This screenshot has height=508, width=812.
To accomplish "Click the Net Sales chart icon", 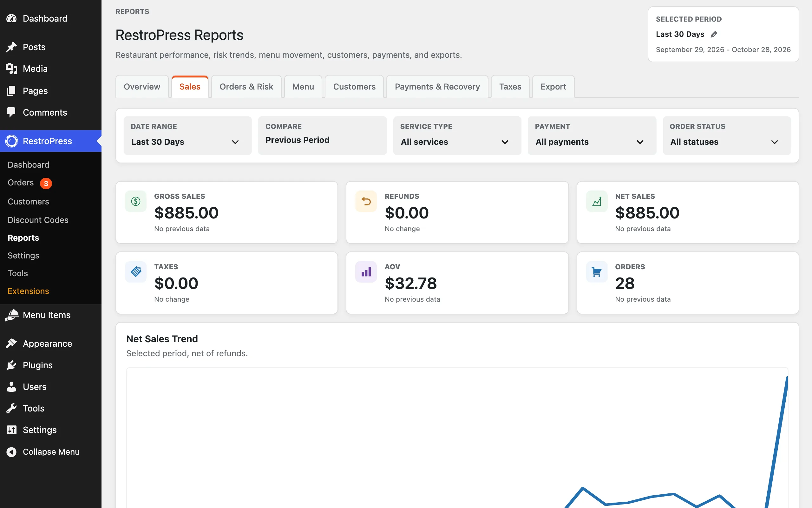I will click(597, 201).
